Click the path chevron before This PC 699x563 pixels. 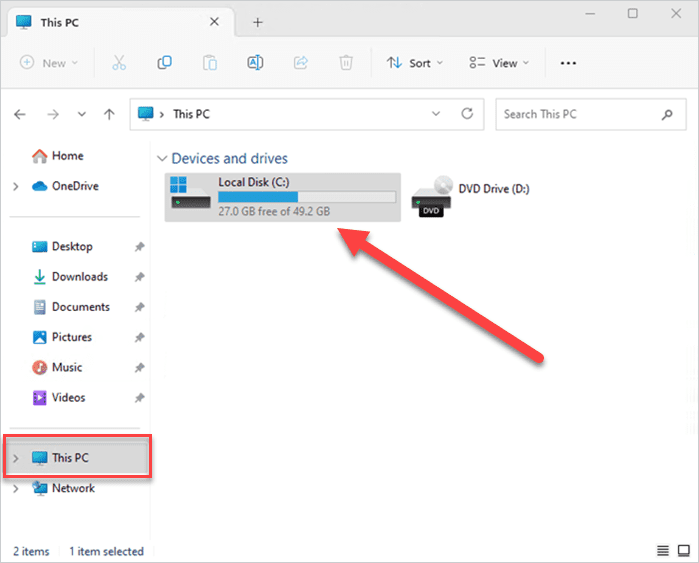point(162,115)
